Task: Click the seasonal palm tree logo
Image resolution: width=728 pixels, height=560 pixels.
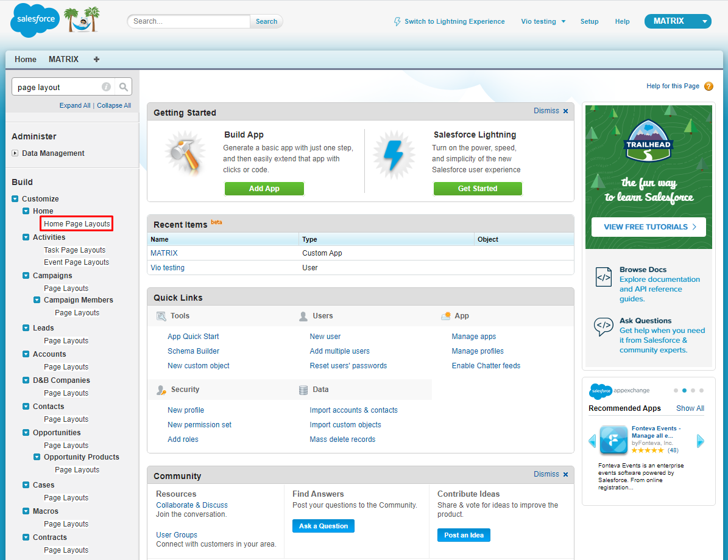Action: coord(83,19)
